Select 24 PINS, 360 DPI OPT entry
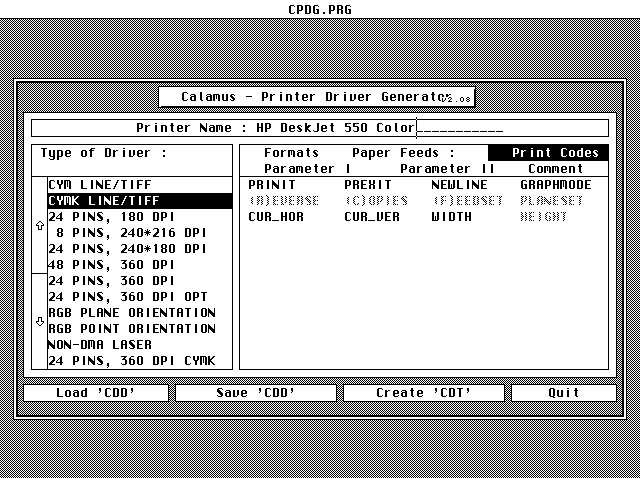This screenshot has width=640, height=478. (x=140, y=297)
